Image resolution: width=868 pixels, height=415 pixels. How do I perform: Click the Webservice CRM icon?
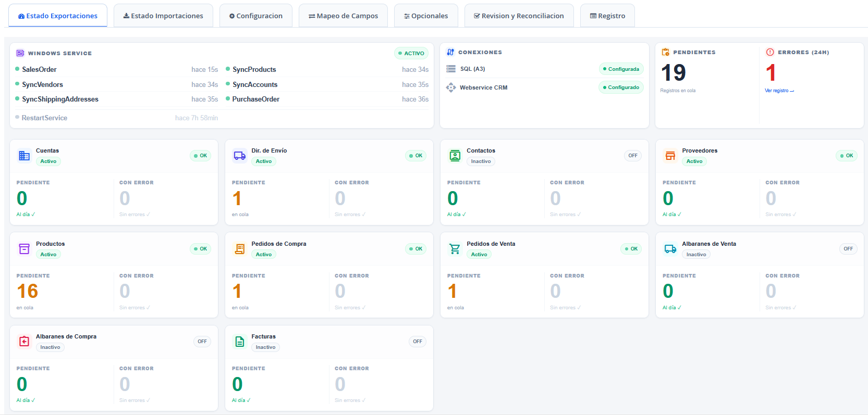pos(451,87)
